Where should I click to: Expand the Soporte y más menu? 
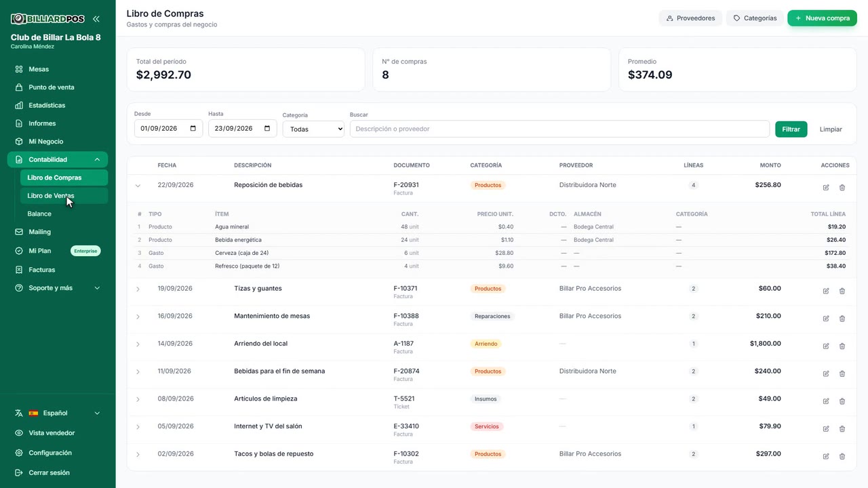click(x=58, y=288)
